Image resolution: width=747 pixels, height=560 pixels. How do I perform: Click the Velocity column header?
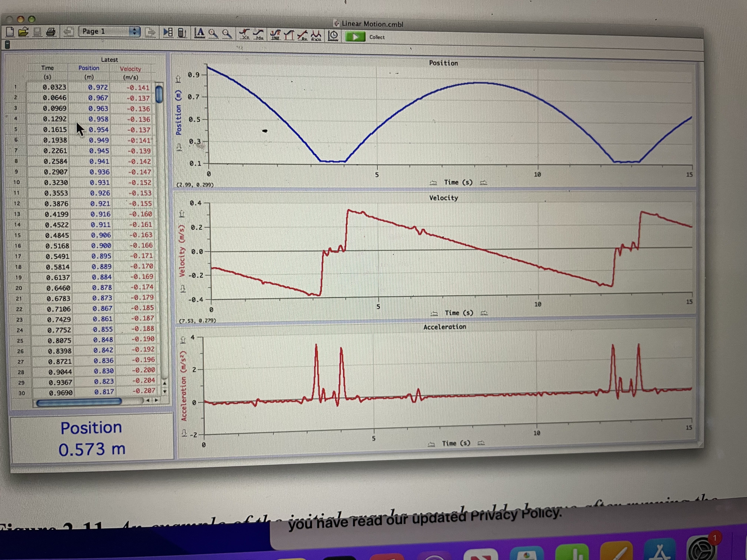coord(130,69)
